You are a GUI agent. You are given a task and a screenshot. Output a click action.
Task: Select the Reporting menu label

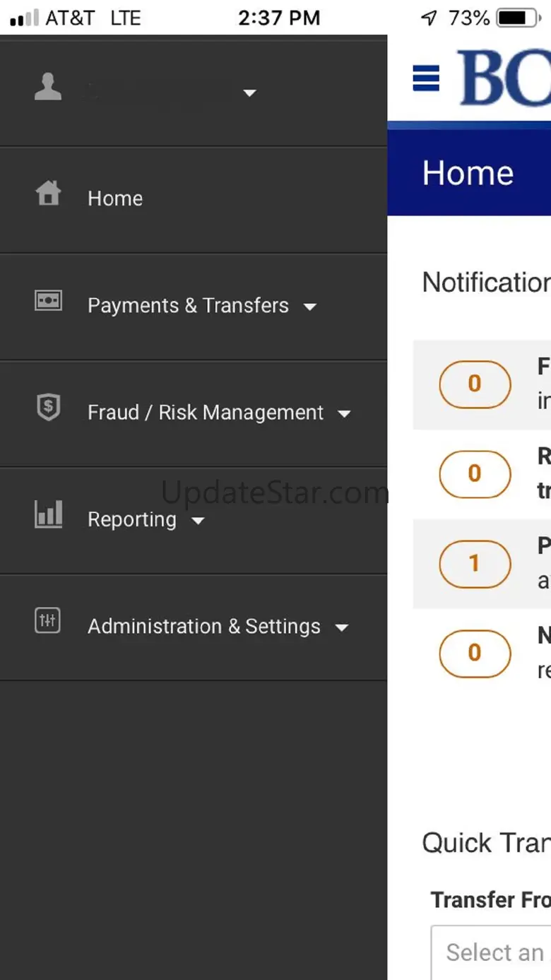pos(132,519)
